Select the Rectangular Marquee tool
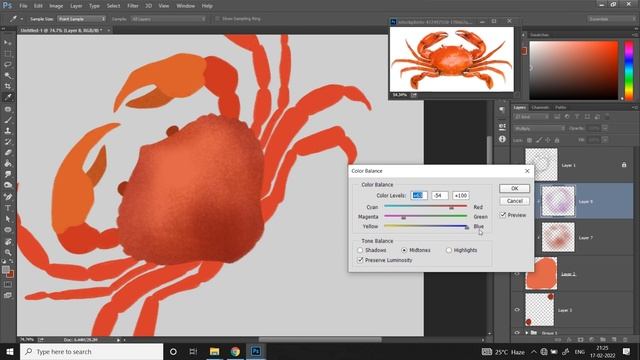Screen dimensions: 640x360 8,54
